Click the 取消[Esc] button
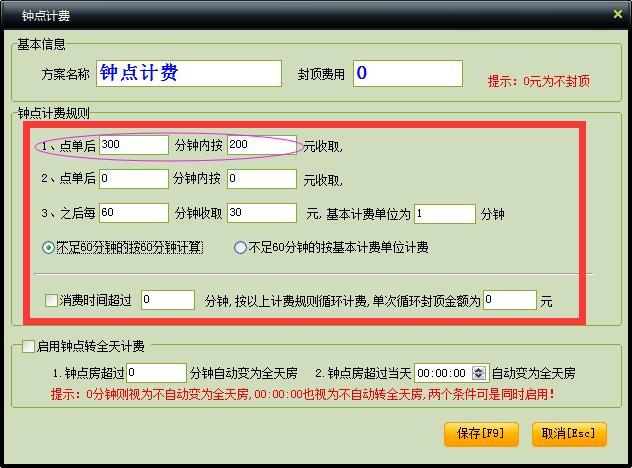Screen dimensions: 632x468 pyautogui.click(x=569, y=434)
